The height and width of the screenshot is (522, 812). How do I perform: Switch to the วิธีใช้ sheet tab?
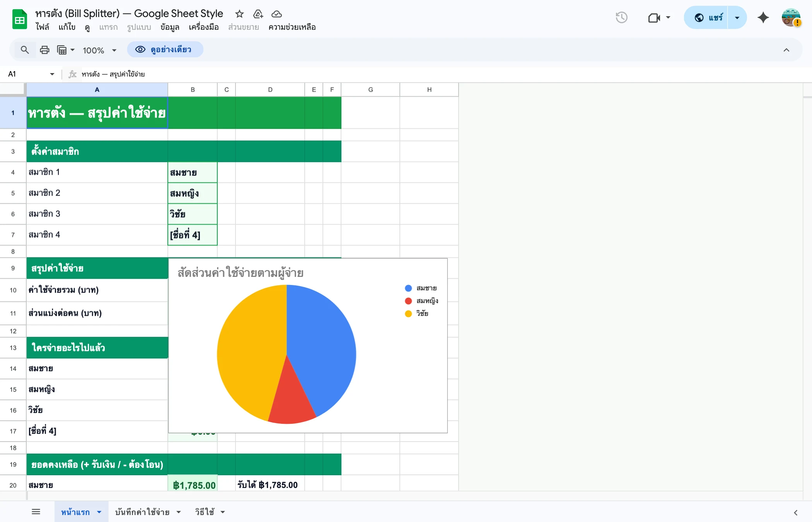click(205, 512)
